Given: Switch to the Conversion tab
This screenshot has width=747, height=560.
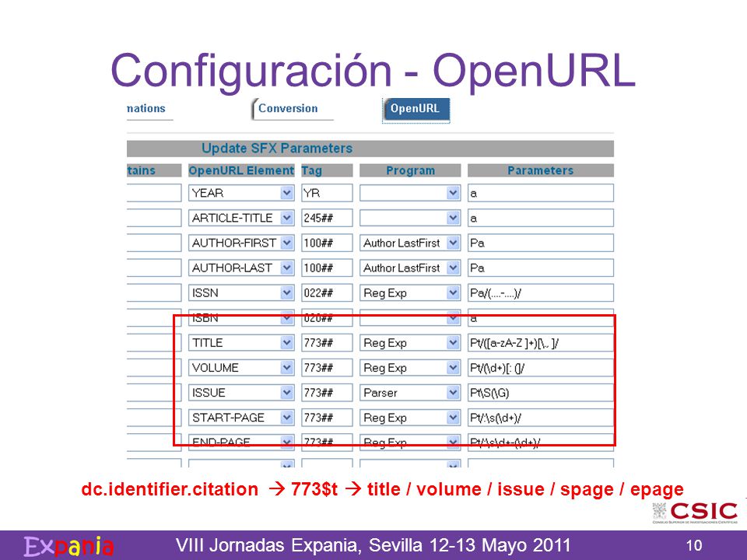Looking at the screenshot, I should [x=292, y=109].
